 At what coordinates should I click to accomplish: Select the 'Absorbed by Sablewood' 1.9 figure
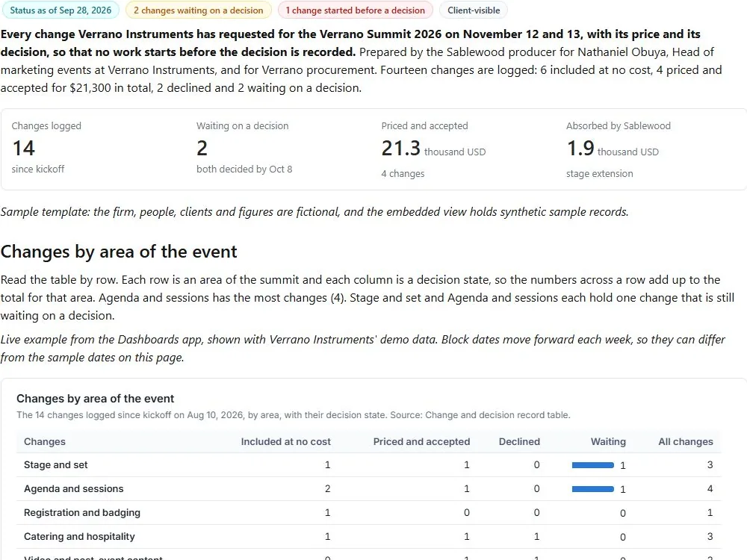[x=580, y=148]
